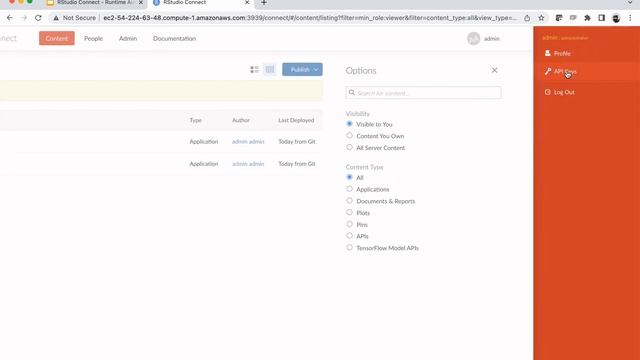Select Plots content type radio
The width and height of the screenshot is (640, 360).
click(x=349, y=212)
